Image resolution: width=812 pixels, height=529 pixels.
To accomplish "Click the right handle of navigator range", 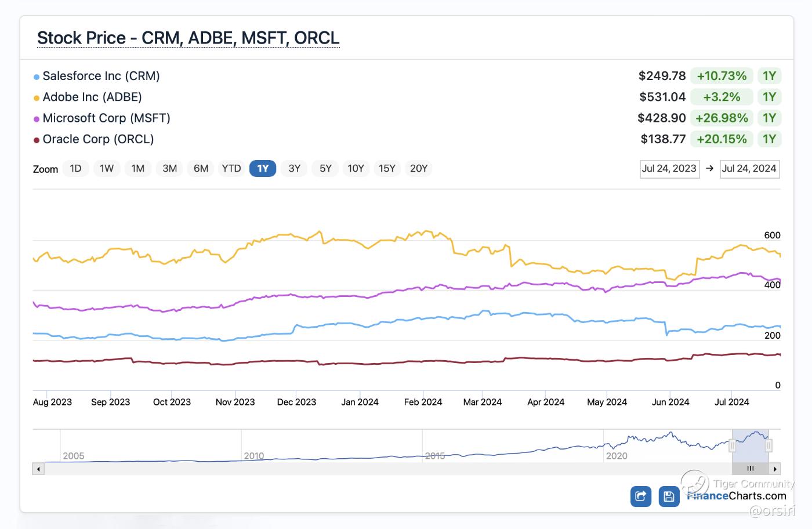I will 768,445.
